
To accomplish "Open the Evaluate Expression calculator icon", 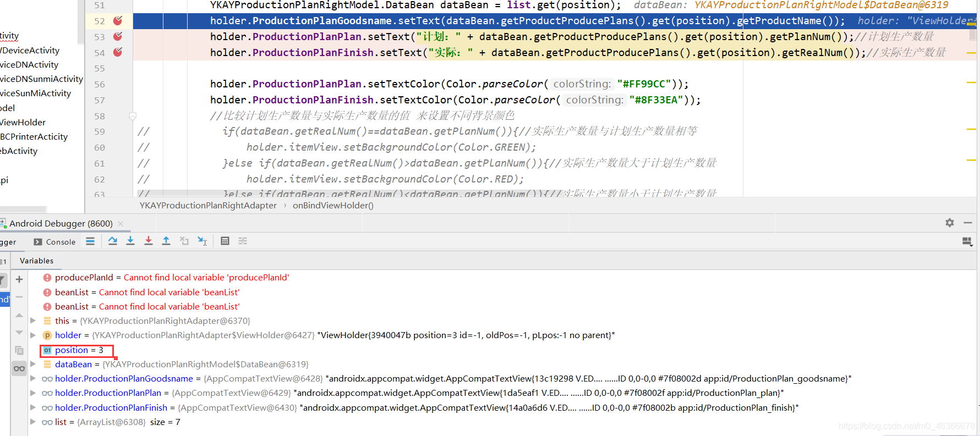I will [x=225, y=241].
